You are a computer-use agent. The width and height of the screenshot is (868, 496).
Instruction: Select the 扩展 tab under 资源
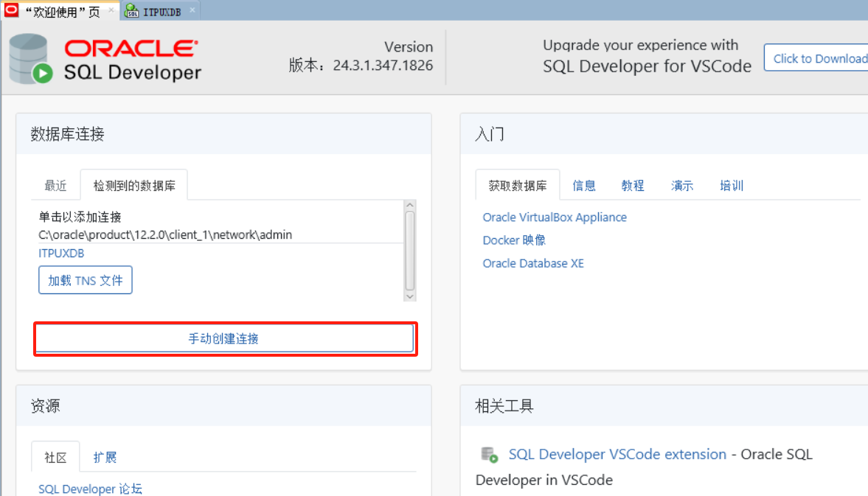(x=105, y=457)
